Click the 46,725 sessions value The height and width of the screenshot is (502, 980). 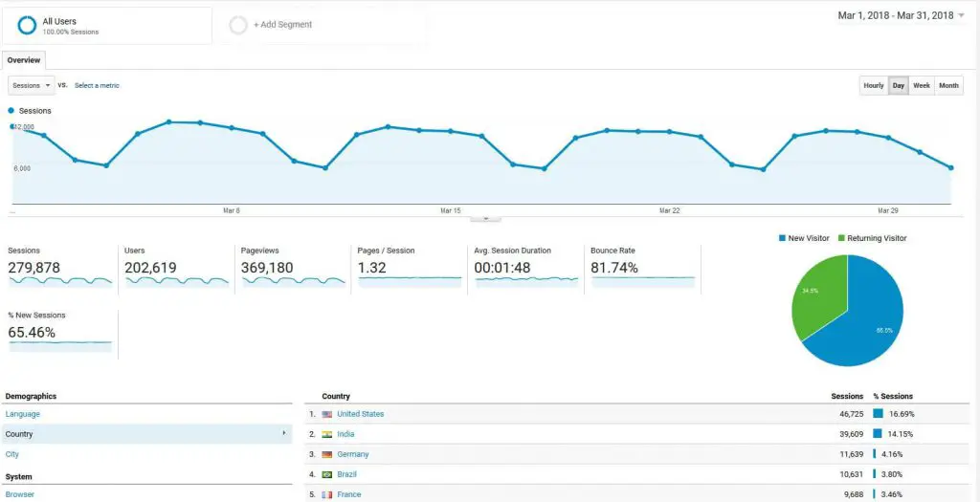click(852, 414)
